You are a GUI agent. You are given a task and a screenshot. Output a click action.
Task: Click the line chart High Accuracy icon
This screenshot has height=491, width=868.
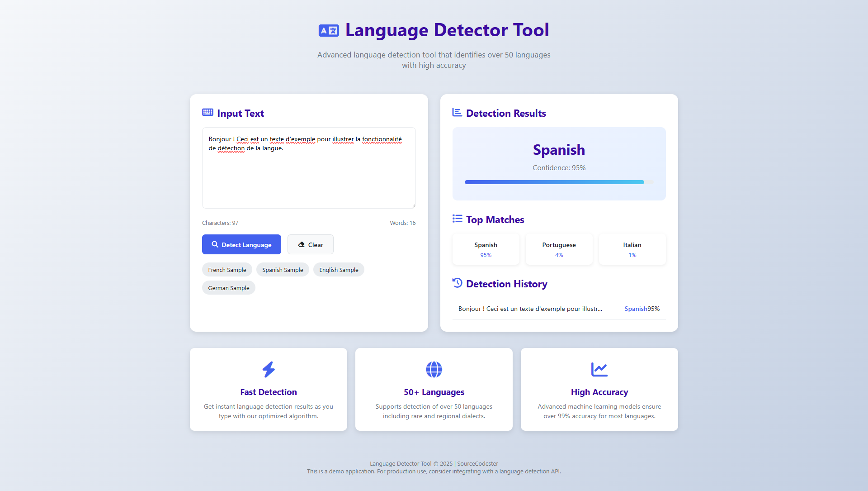click(599, 369)
